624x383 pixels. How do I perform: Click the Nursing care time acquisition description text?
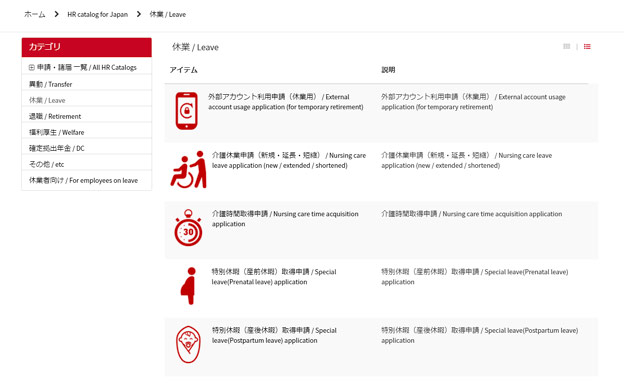(x=472, y=214)
